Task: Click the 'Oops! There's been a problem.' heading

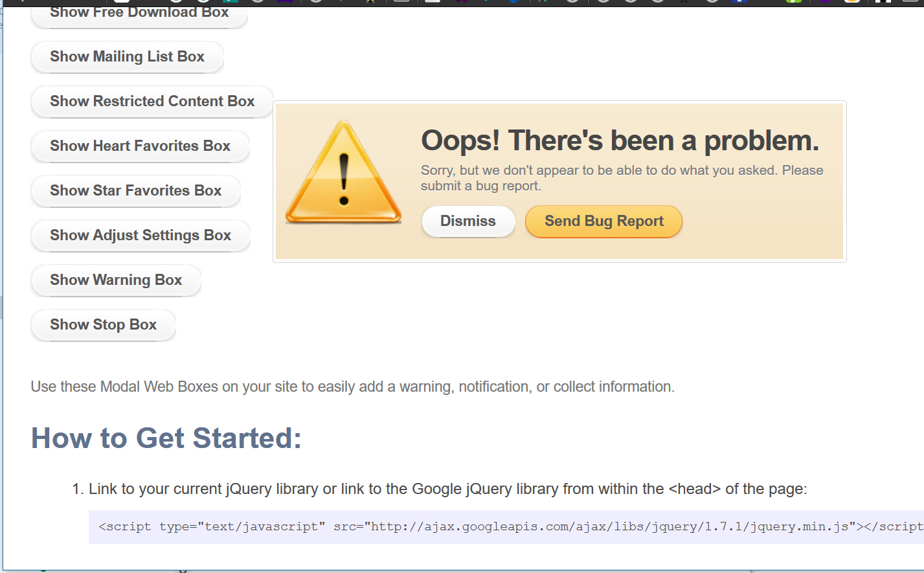Action: point(620,140)
